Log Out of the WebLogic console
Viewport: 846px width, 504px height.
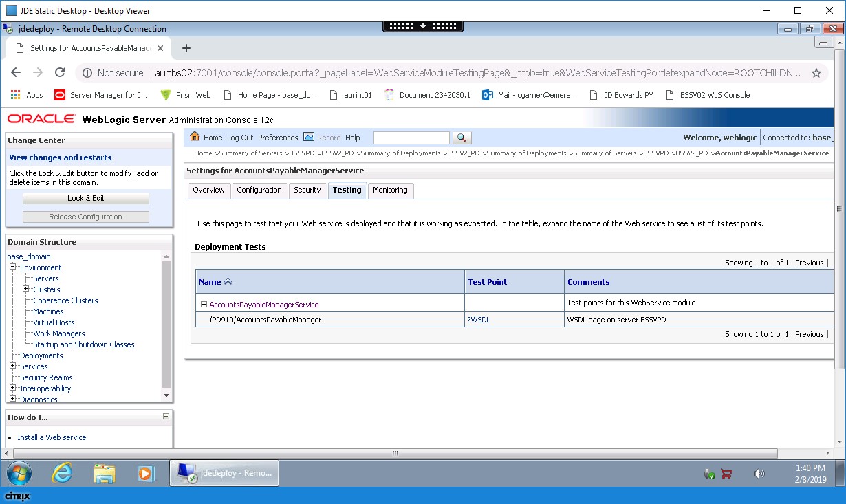click(x=240, y=138)
